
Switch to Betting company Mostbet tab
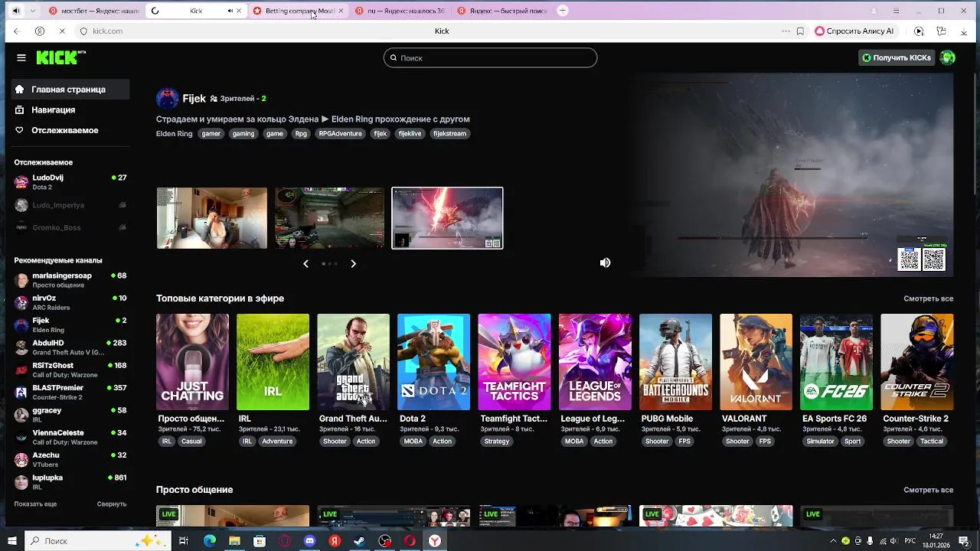click(x=299, y=11)
